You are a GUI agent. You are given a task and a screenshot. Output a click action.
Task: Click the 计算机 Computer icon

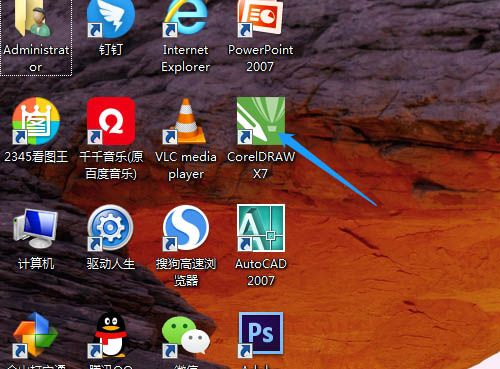click(x=35, y=229)
